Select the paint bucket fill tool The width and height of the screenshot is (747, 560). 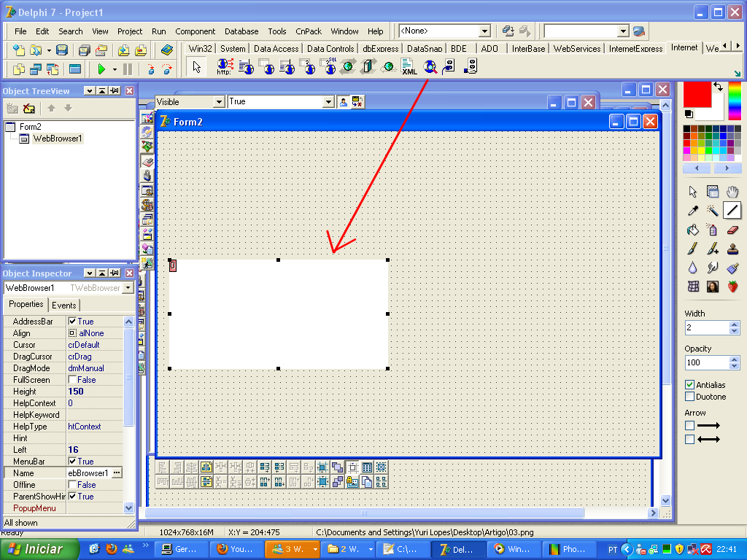[x=693, y=230]
